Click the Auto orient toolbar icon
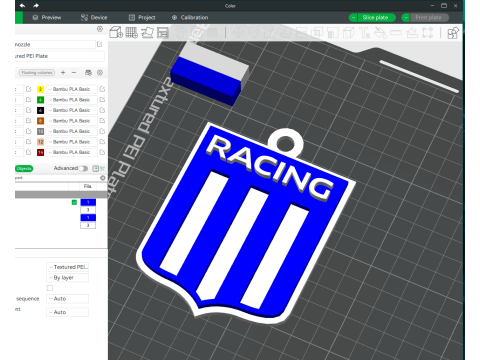The height and width of the screenshot is (360, 480). tap(147, 32)
